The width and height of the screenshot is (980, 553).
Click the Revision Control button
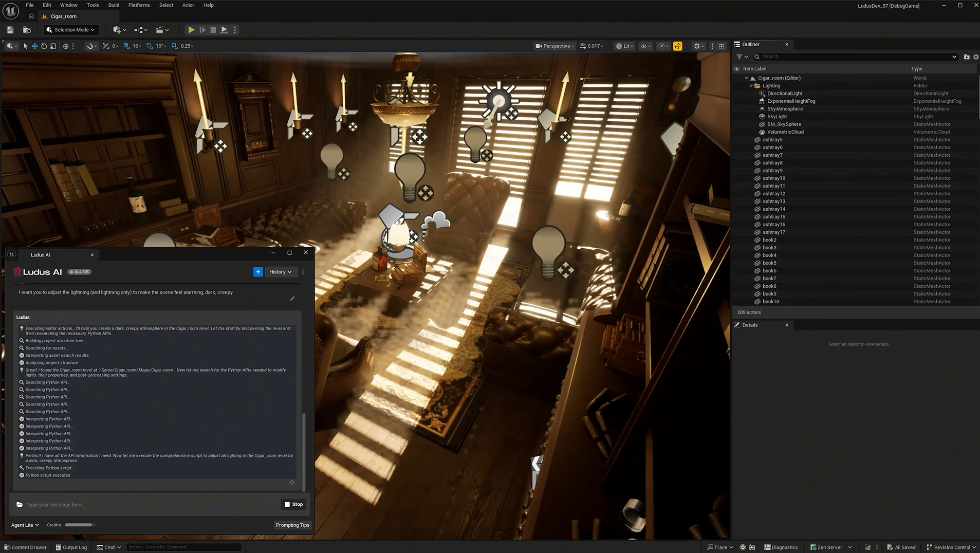951,547
